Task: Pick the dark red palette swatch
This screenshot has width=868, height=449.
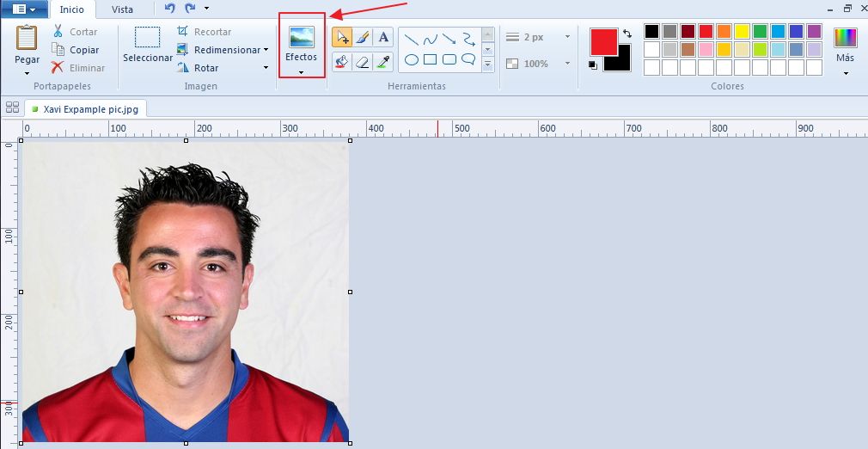Action: (688, 31)
